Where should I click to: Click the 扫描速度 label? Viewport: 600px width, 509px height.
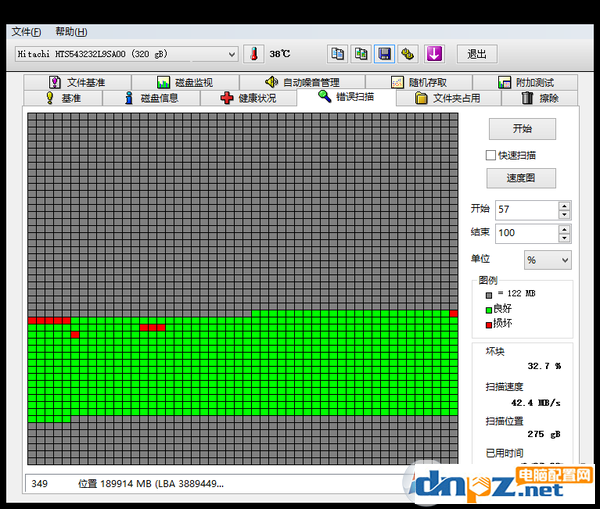click(504, 387)
